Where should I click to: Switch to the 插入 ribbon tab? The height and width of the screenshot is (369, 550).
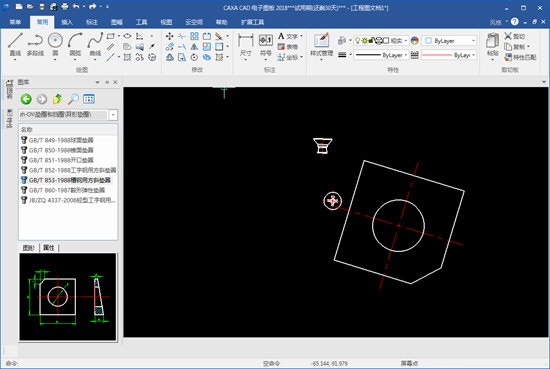[x=67, y=22]
